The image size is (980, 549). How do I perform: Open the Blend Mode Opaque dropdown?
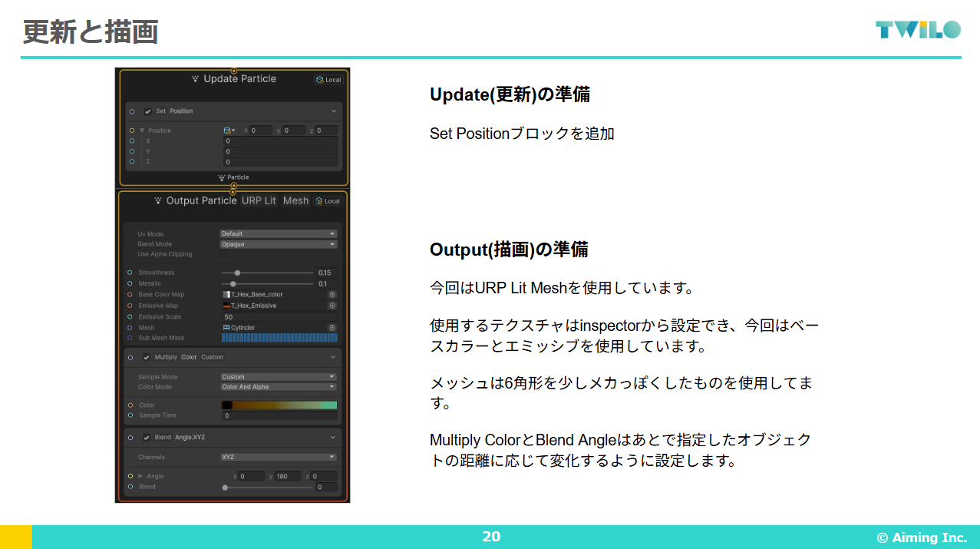point(279,244)
